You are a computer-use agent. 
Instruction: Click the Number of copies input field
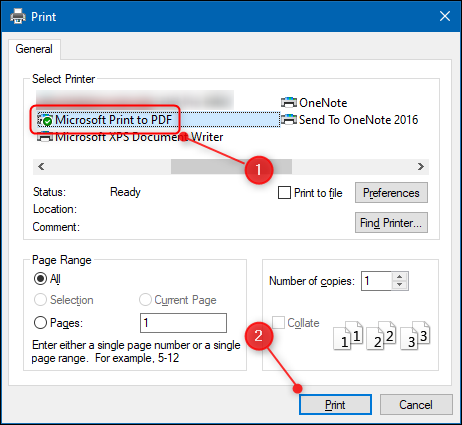pos(376,281)
